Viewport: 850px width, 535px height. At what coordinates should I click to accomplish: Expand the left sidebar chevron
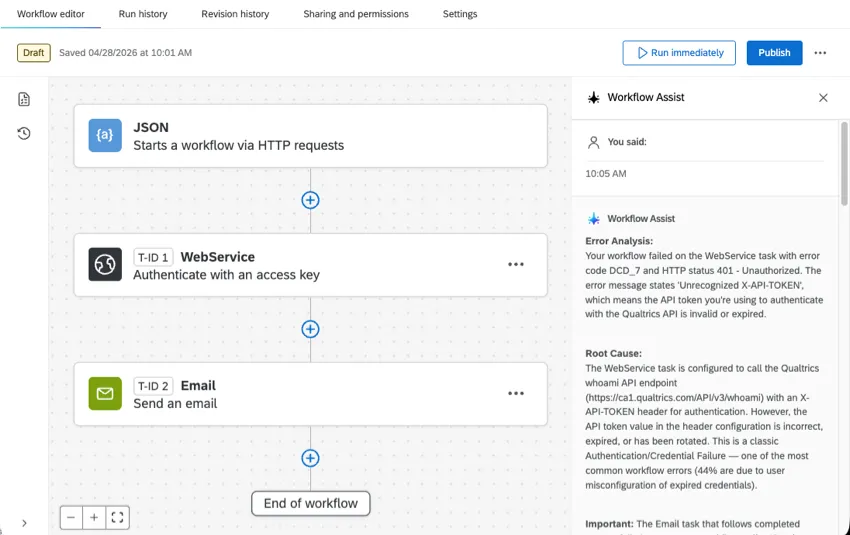click(x=24, y=523)
